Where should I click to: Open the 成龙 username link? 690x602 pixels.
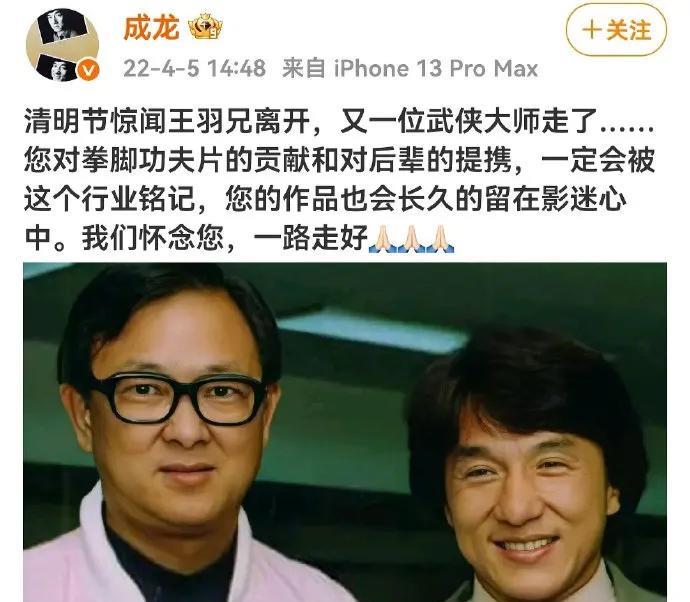point(151,28)
